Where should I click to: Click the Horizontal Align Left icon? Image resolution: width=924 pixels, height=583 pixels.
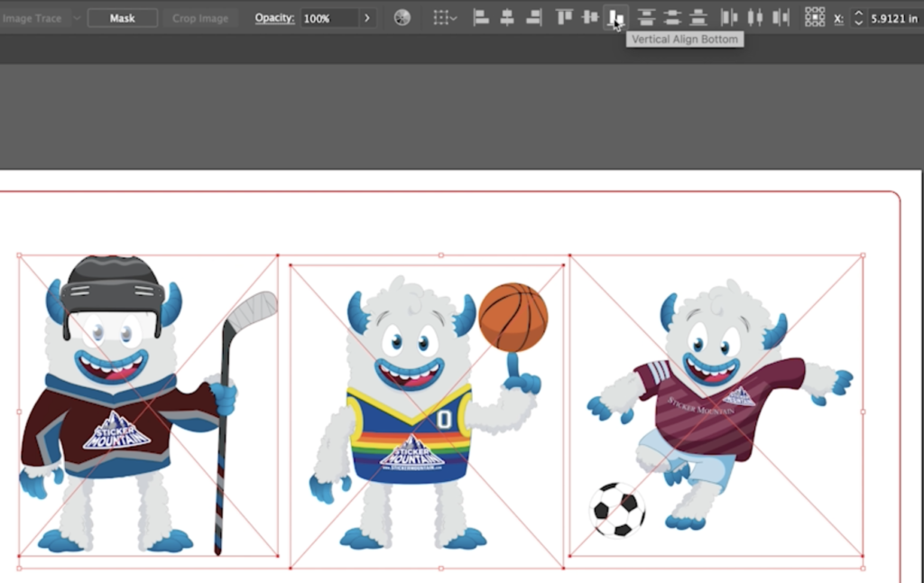481,18
